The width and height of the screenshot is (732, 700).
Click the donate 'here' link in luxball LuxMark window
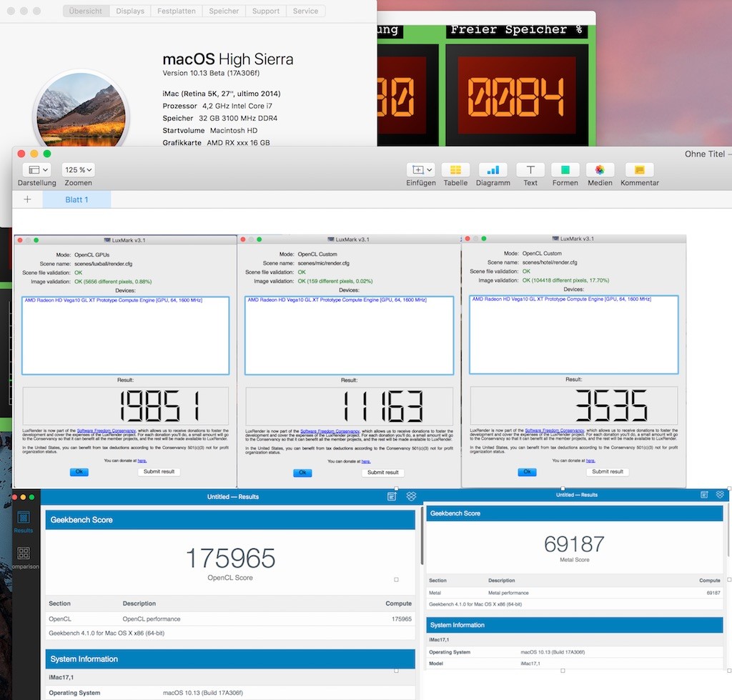tap(142, 460)
